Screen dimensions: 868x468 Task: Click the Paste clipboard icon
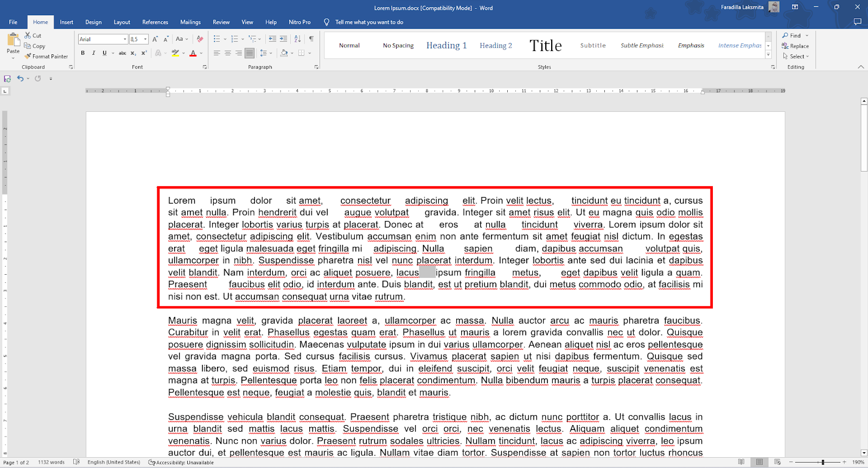pos(13,40)
